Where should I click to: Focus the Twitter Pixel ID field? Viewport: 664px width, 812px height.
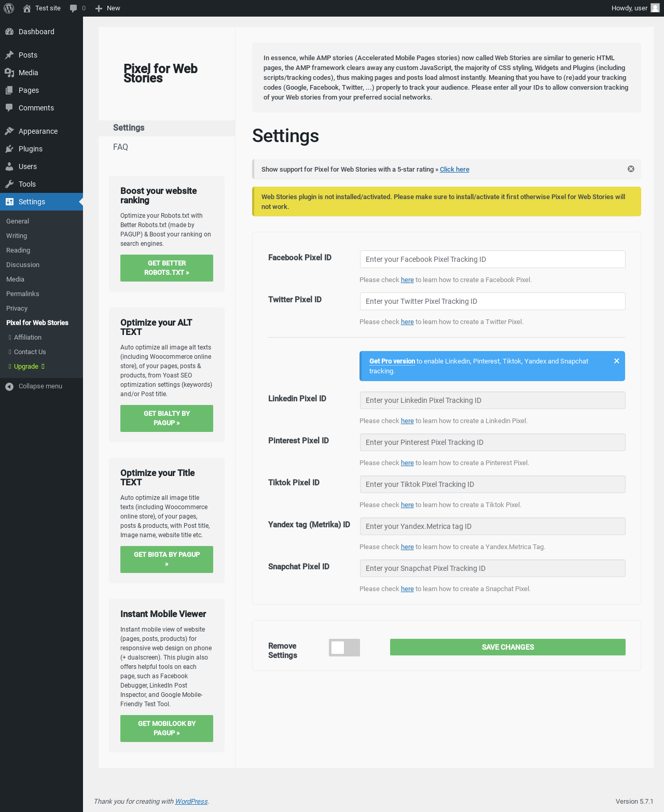(x=492, y=301)
